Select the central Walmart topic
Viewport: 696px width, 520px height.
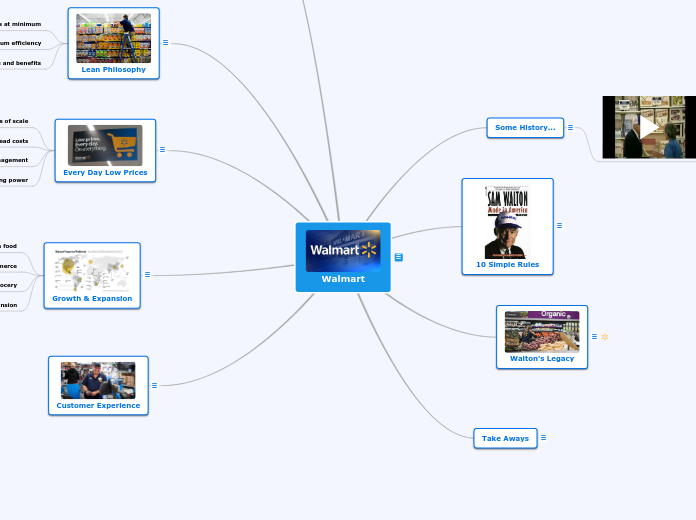343,257
